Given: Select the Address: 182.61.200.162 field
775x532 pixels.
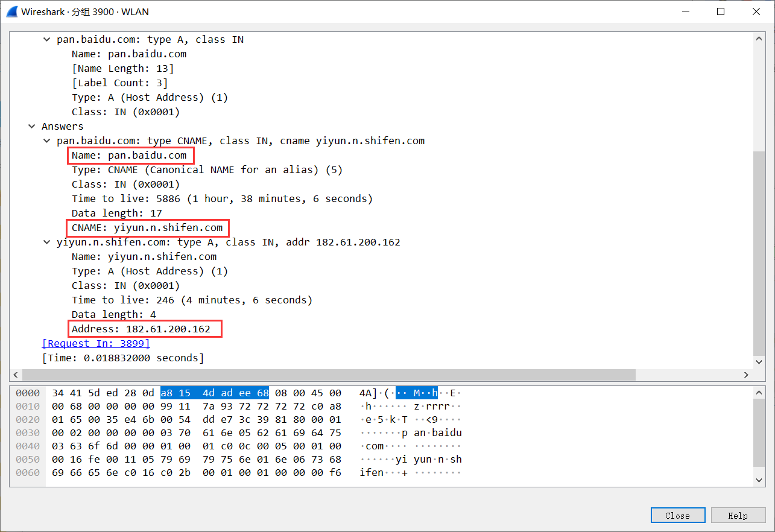Looking at the screenshot, I should click(x=144, y=329).
